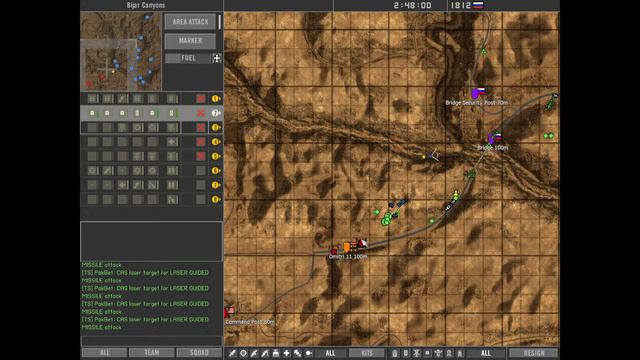The width and height of the screenshot is (640, 360).
Task: Expand squad 5 via its yellow number badge
Action: click(216, 156)
